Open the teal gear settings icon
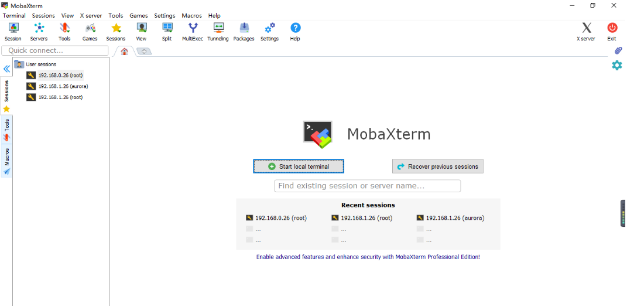Screen dimensions: 644x306 pos(617,65)
